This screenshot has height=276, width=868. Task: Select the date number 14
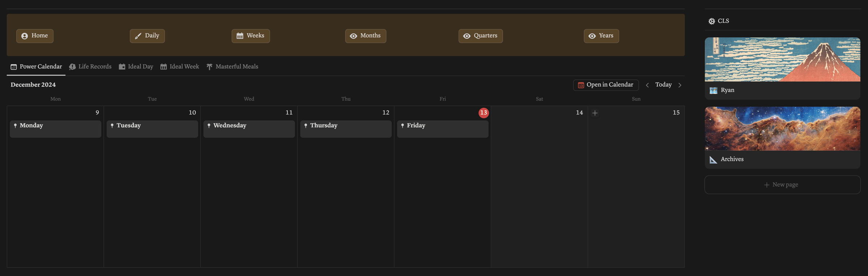579,112
